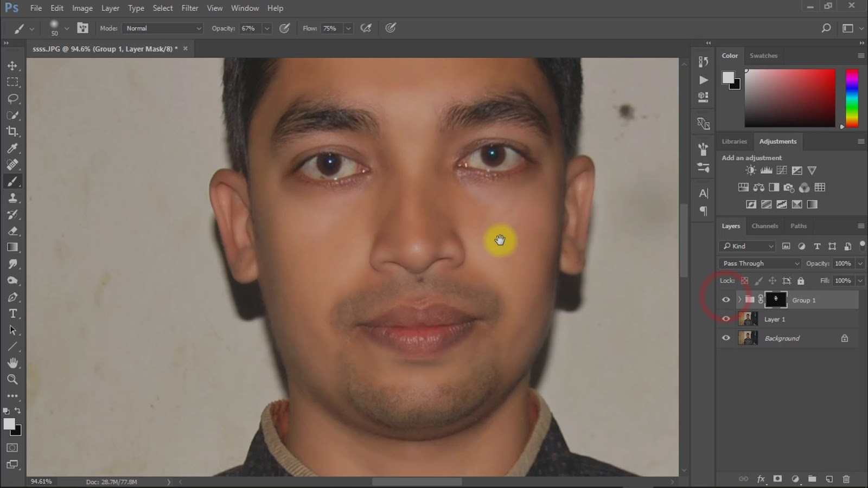Adjust the hue spectrum slider
This screenshot has width=868, height=488.
pos(852,98)
